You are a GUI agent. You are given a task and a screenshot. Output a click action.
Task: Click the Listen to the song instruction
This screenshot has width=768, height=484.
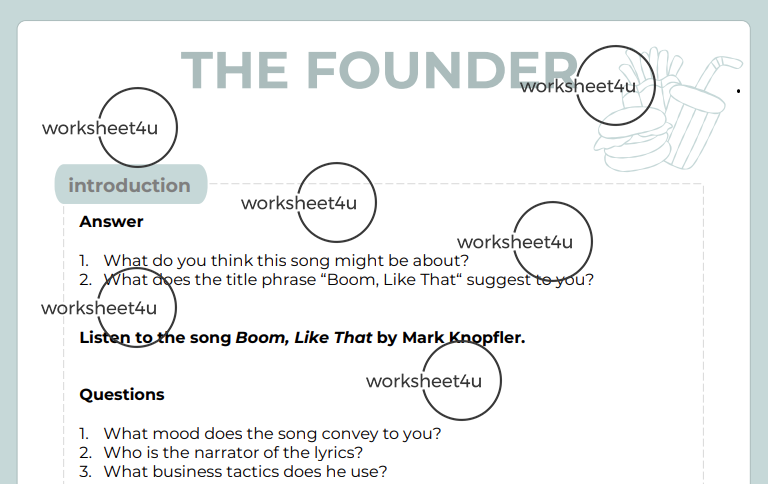click(x=302, y=338)
